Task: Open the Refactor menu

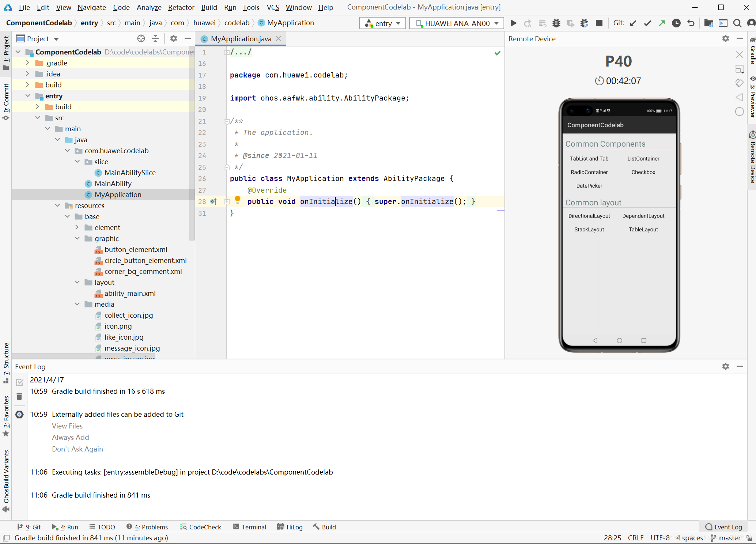Action: click(181, 7)
